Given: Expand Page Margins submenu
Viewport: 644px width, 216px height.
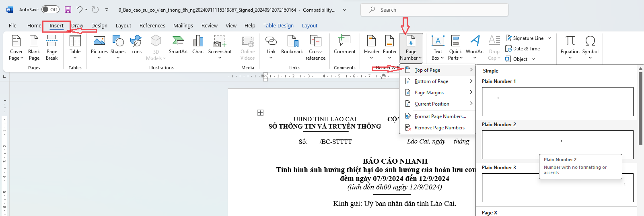Looking at the screenshot, I should [438, 92].
